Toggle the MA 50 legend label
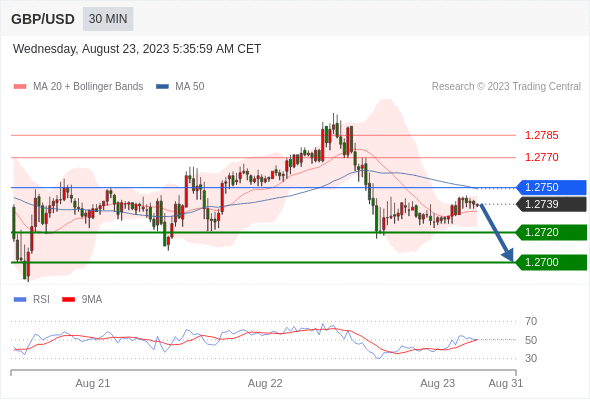 click(190, 87)
